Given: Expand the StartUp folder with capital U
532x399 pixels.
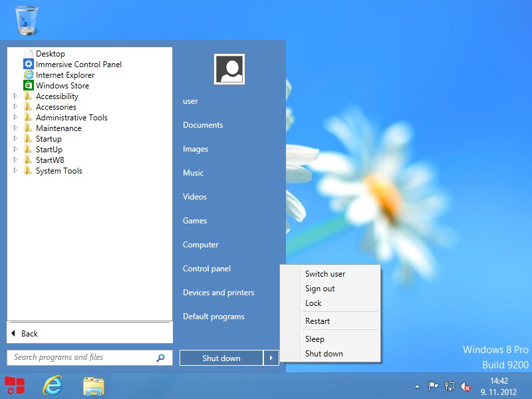Looking at the screenshot, I should 15,149.
